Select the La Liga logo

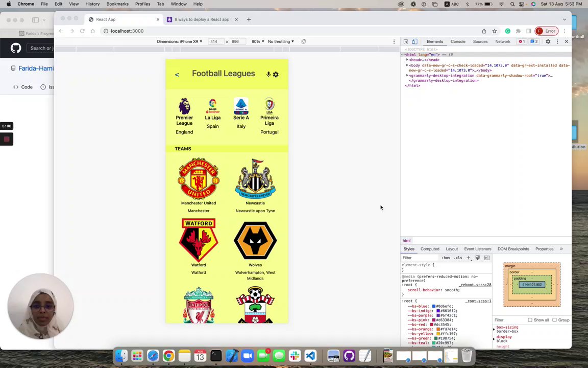(213, 106)
